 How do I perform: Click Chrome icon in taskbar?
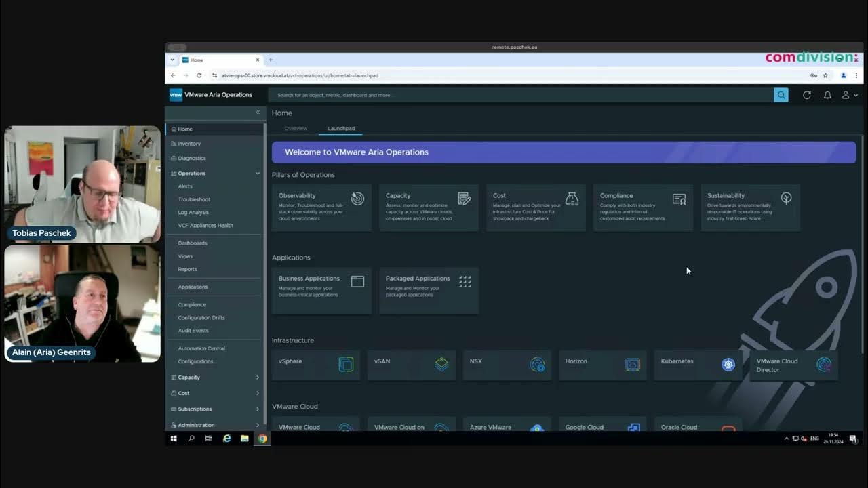(262, 439)
